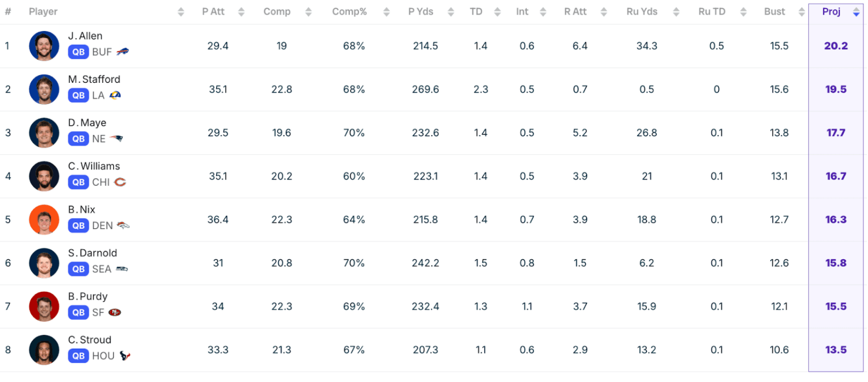Screen dimensions: 868x382
Task: Toggle sort arrows on Player column
Action: pyautogui.click(x=181, y=12)
